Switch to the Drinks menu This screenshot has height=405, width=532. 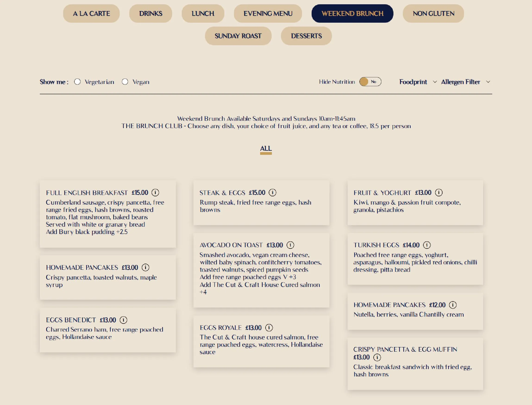[x=151, y=13]
